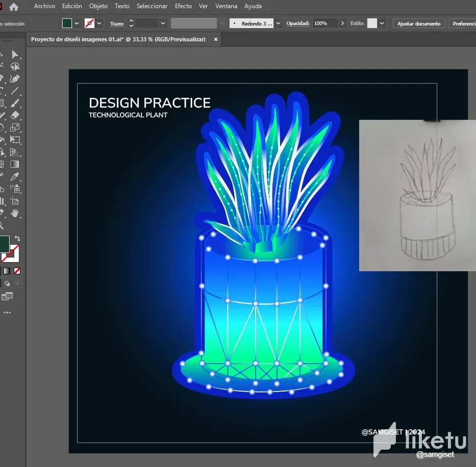Open the Archivo menu

click(x=44, y=6)
